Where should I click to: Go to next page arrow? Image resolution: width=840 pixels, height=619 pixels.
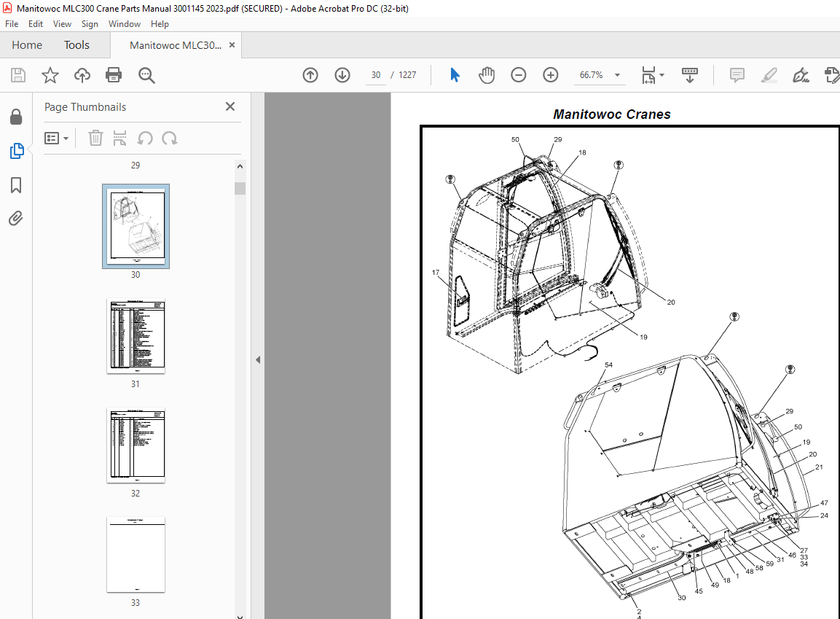tap(342, 75)
